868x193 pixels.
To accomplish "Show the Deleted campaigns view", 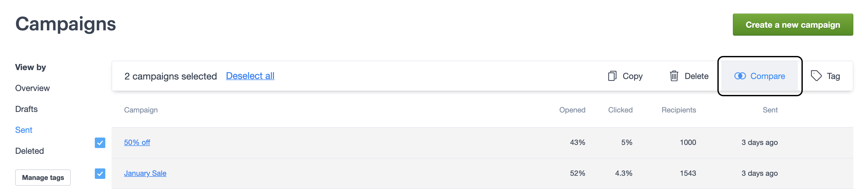I will pyautogui.click(x=29, y=151).
